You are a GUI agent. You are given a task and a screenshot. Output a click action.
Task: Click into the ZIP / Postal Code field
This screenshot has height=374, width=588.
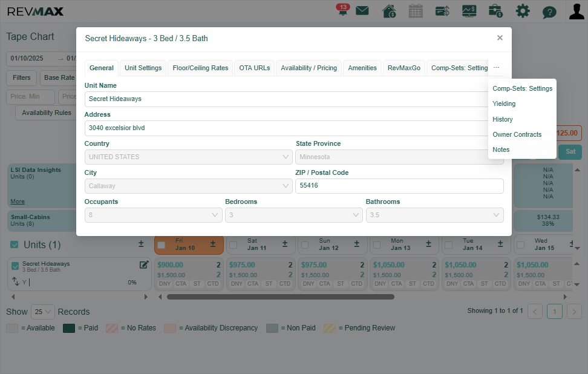point(399,186)
